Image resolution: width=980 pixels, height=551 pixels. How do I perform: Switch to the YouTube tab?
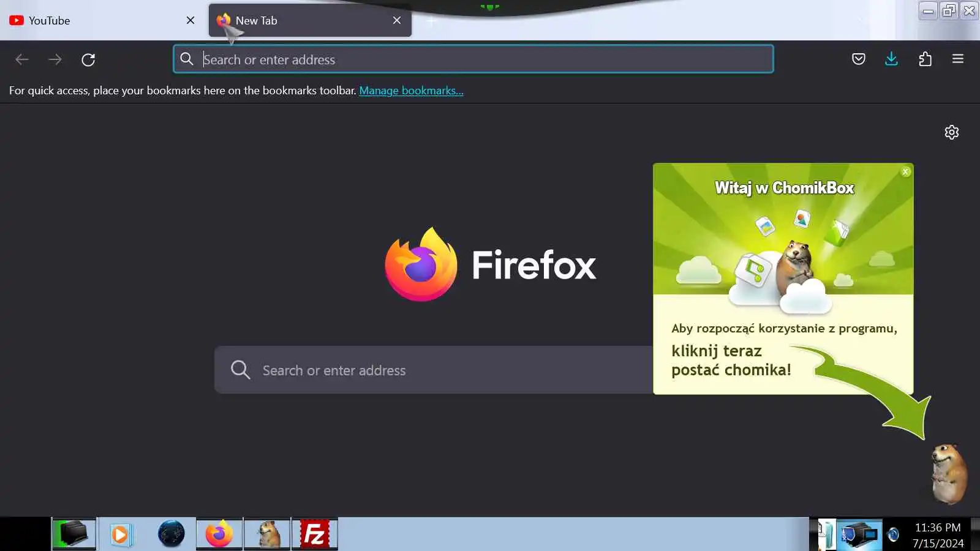(x=102, y=20)
